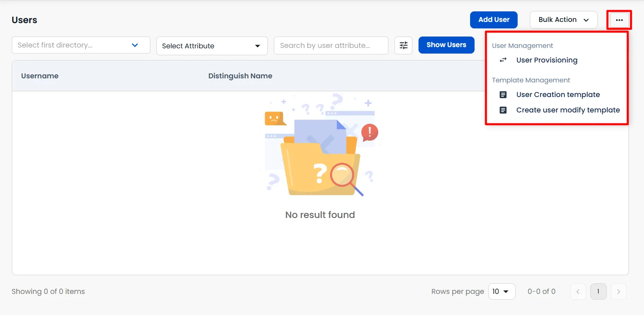This screenshot has height=315, width=644.
Task: Click the Users page heading
Action: tap(24, 20)
